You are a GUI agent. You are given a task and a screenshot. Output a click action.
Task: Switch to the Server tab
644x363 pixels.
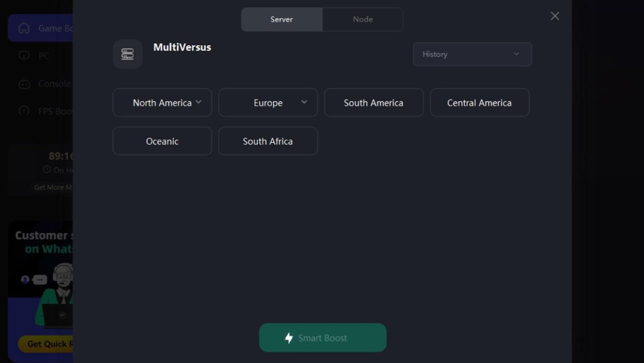(282, 19)
